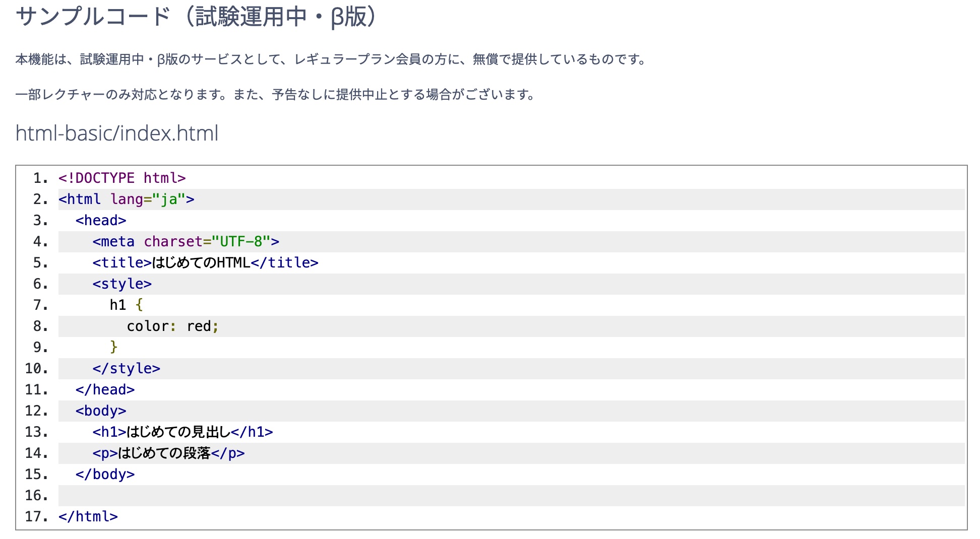The width and height of the screenshot is (980, 539).
Task: Click the <title>はじめてのHTML</title> line
Action: pos(205,263)
